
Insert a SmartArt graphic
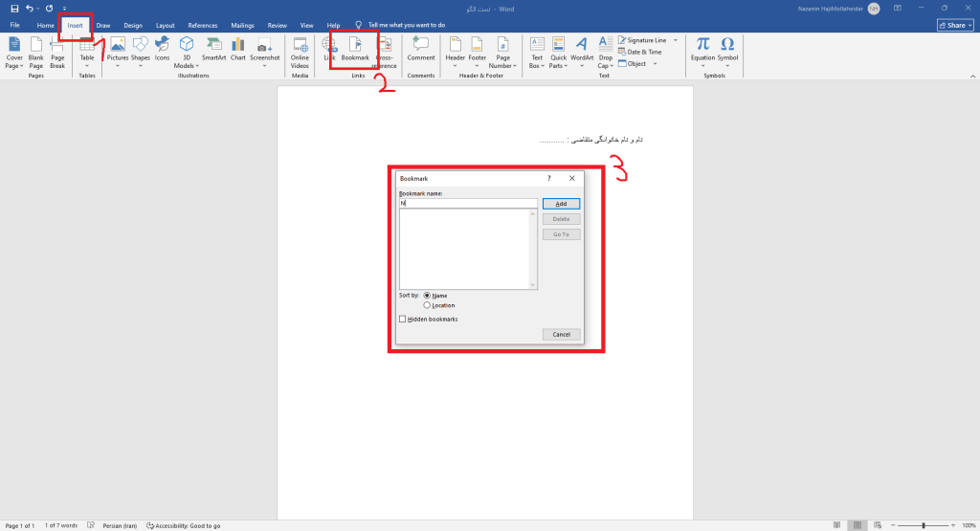click(213, 48)
